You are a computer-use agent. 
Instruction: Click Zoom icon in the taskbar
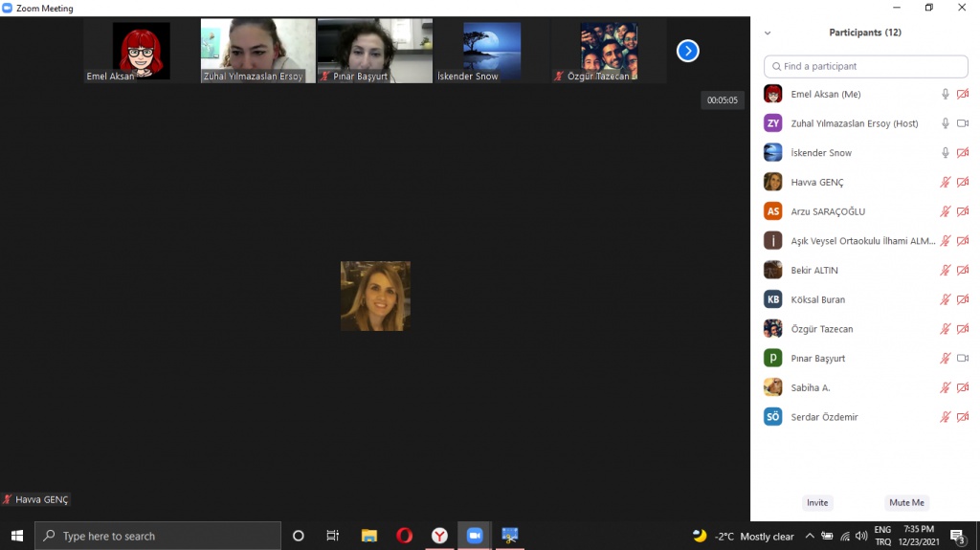pos(474,536)
